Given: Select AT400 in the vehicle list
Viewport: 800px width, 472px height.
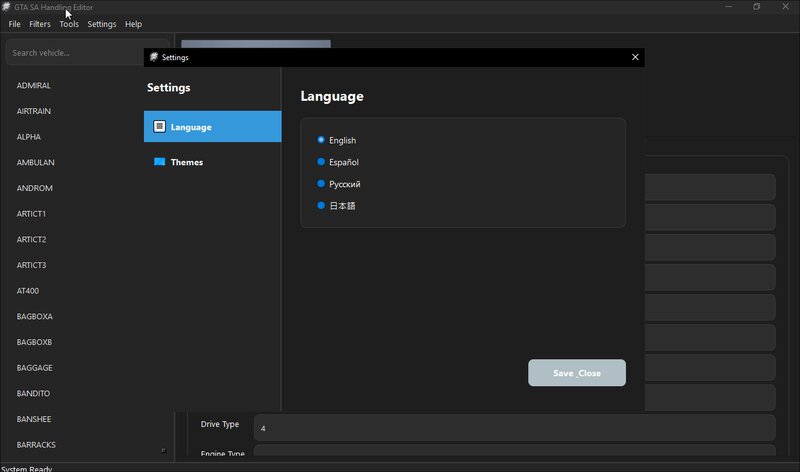Looking at the screenshot, I should (28, 290).
